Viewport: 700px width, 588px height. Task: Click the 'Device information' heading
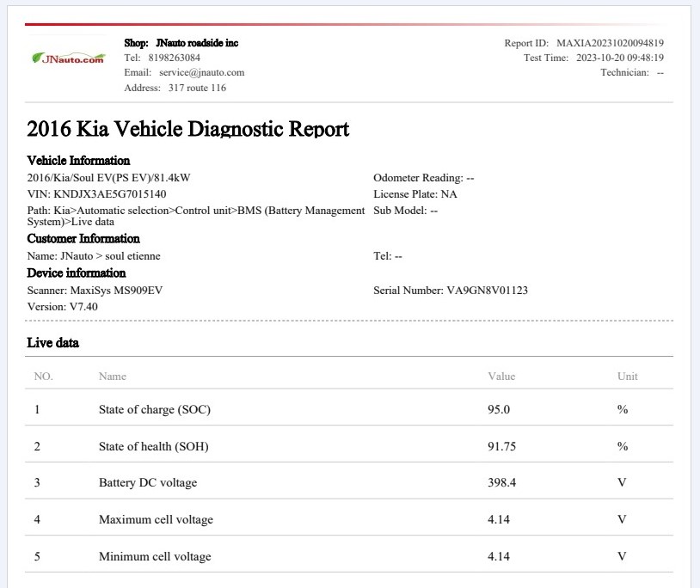pos(77,273)
